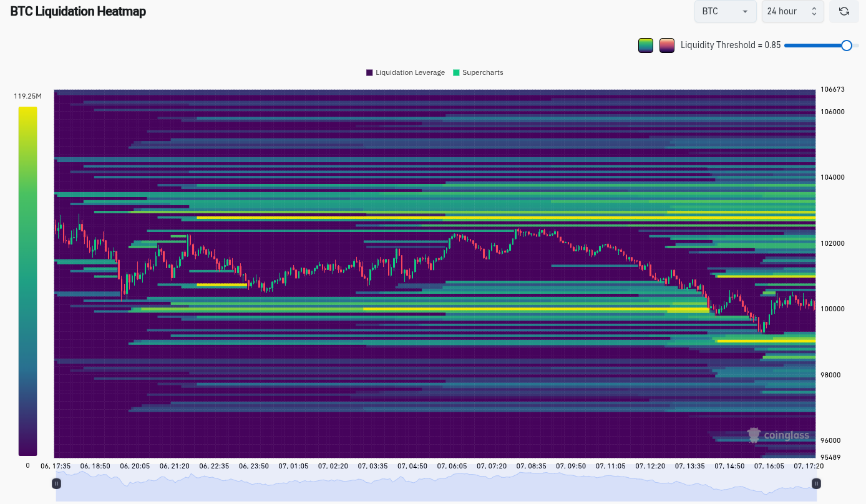Viewport: 866px width, 504px height.
Task: Open the BTC symbol dropdown
Action: tap(725, 11)
